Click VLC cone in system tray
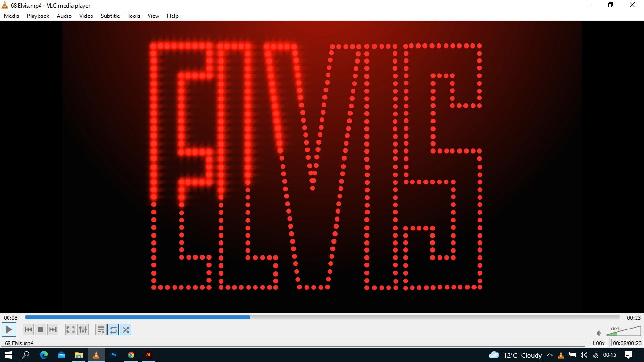644x362 pixels. pos(561,355)
